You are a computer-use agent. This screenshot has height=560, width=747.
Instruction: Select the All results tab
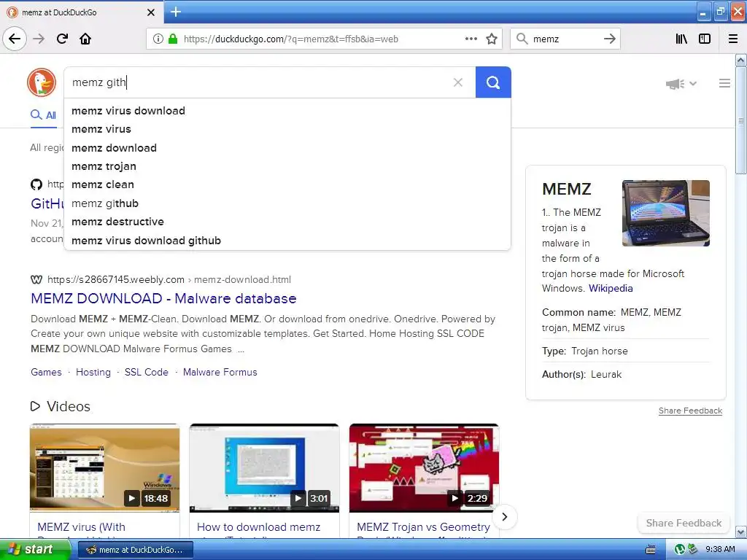tap(43, 115)
